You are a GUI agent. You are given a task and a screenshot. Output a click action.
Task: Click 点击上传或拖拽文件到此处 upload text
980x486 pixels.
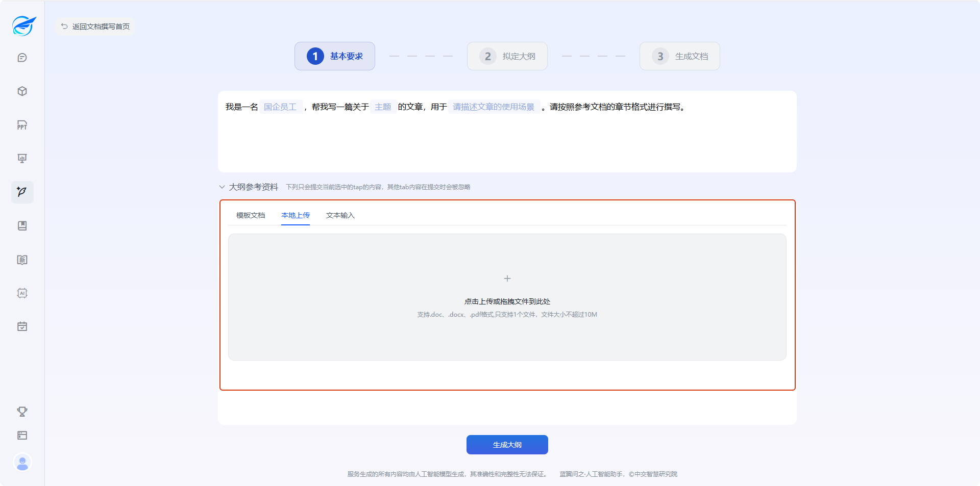point(507,301)
